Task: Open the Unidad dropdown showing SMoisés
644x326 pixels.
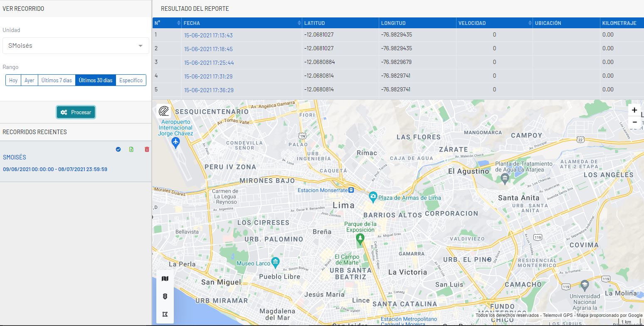Action: pyautogui.click(x=76, y=46)
